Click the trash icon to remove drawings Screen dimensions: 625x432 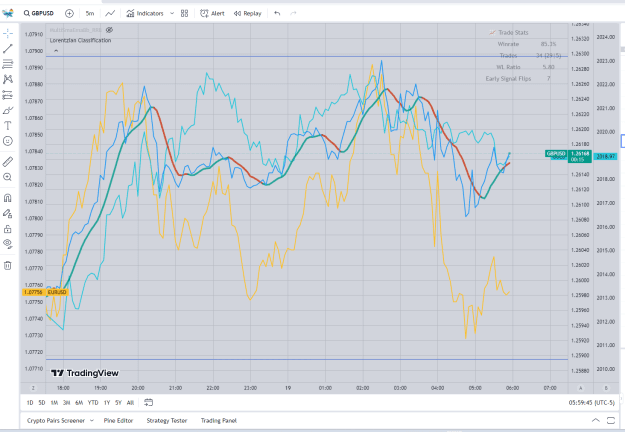coord(8,265)
